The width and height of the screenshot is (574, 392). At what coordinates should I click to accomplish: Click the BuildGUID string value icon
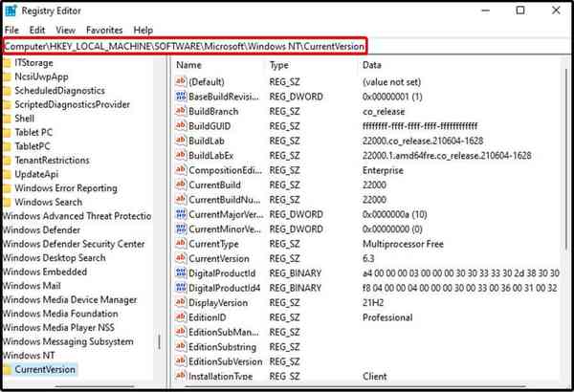181,125
